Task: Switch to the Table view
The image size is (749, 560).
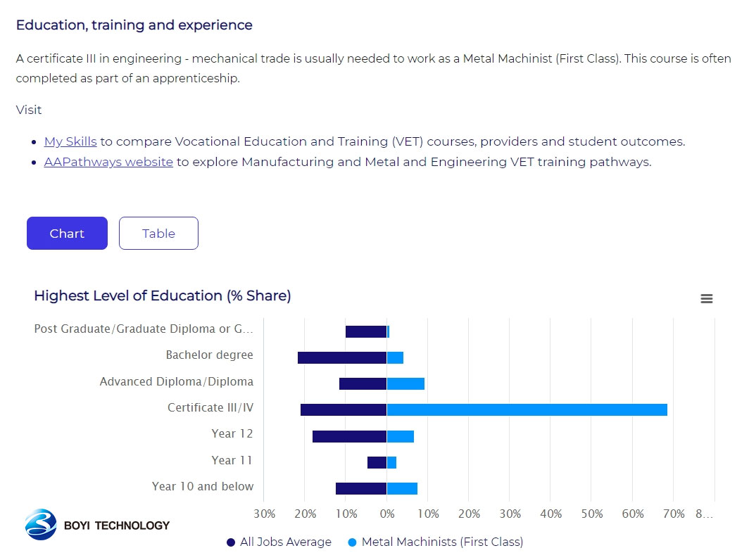Action: pyautogui.click(x=158, y=234)
